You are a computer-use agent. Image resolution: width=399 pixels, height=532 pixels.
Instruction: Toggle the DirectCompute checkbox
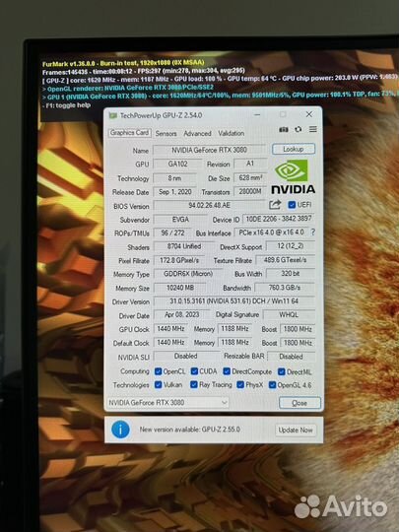pos(227,371)
